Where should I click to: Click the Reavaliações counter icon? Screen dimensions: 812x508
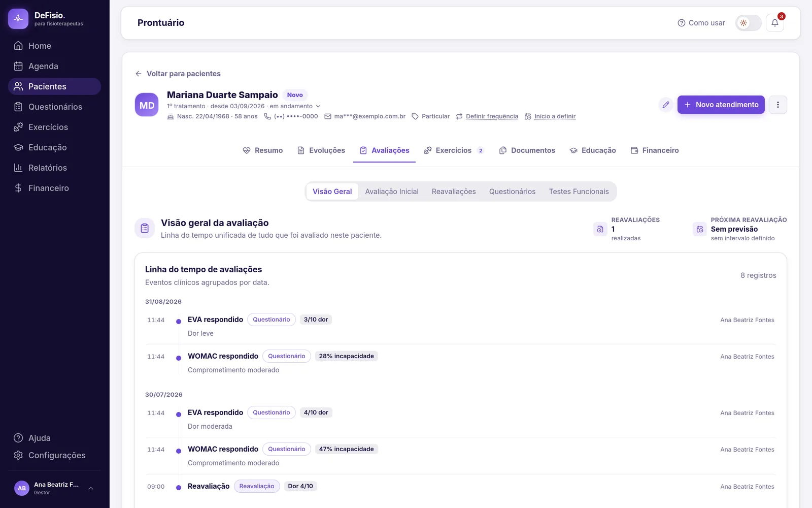[x=600, y=229]
